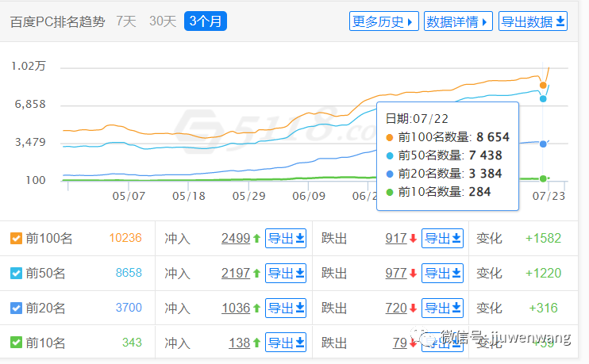Open 前10名 跌出 count 79
Screen dimensions: 589x364
point(400,343)
